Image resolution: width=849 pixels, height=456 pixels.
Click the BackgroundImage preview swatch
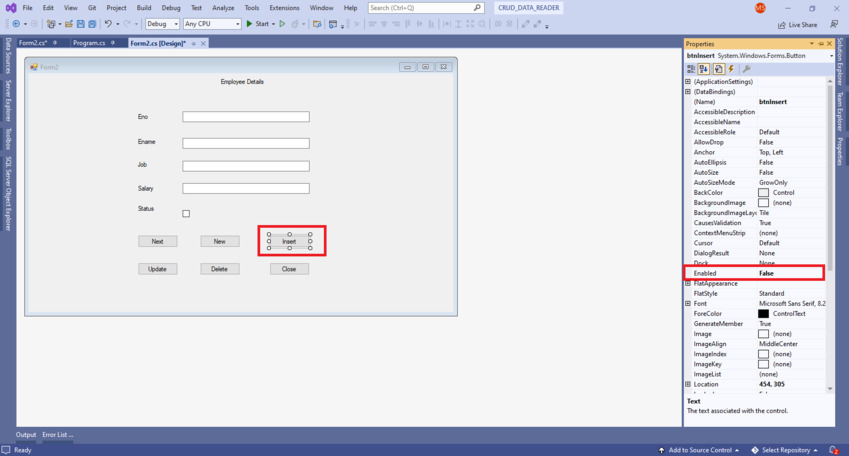tap(763, 203)
